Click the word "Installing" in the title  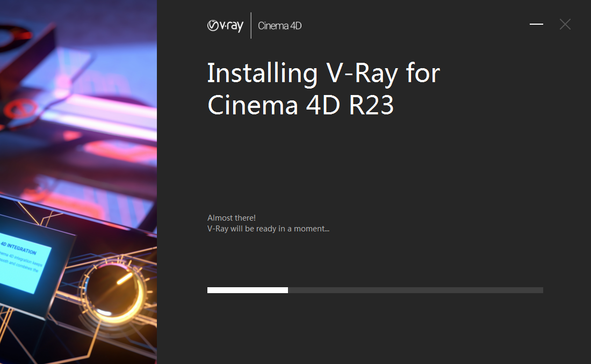coord(262,74)
